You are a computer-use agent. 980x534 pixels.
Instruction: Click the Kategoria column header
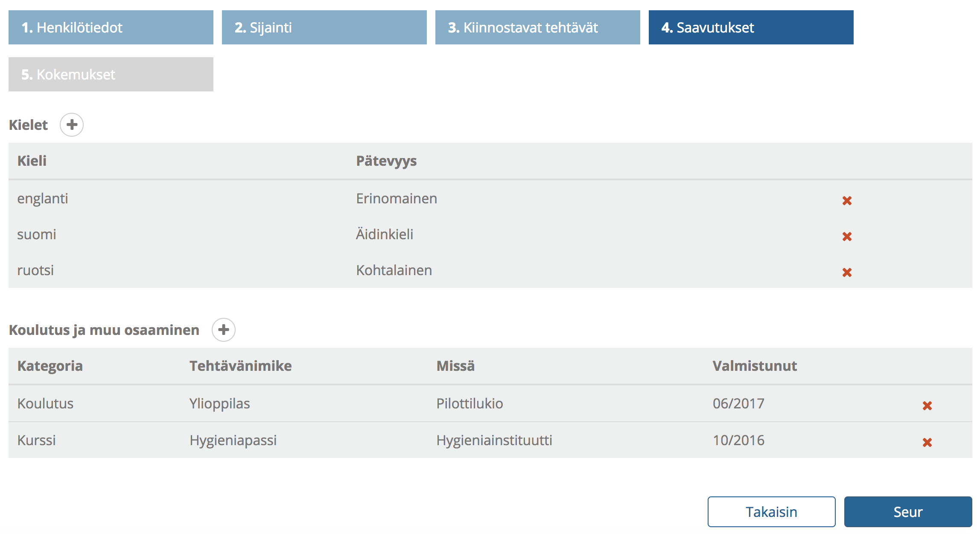pos(50,366)
